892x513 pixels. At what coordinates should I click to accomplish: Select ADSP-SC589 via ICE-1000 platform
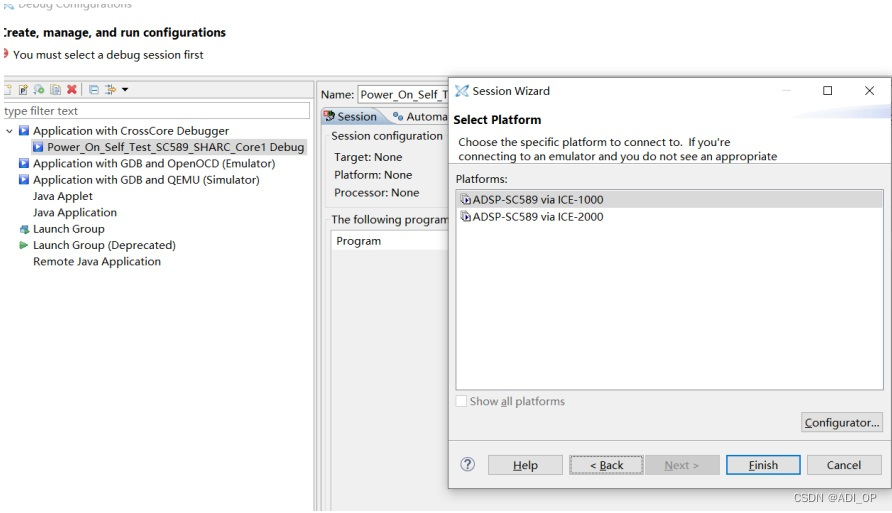coord(669,200)
